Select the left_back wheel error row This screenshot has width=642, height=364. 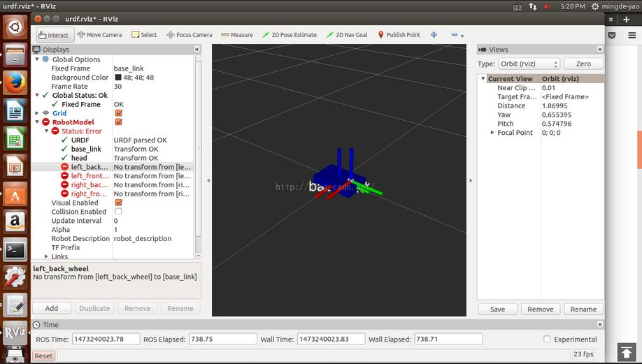coord(112,167)
